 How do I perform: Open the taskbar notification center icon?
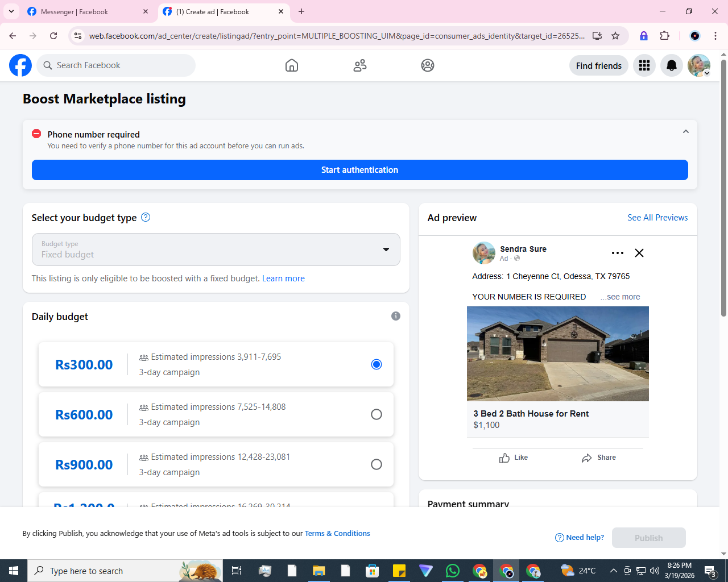(x=710, y=571)
